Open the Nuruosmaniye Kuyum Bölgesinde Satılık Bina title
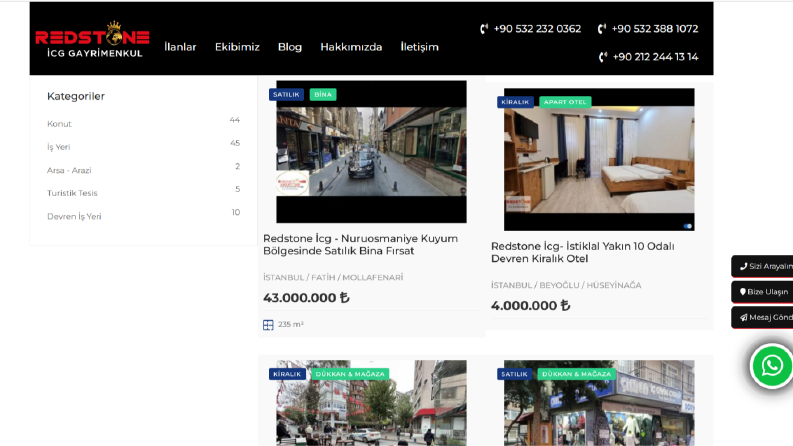Image resolution: width=793 pixels, height=446 pixels. click(x=361, y=245)
